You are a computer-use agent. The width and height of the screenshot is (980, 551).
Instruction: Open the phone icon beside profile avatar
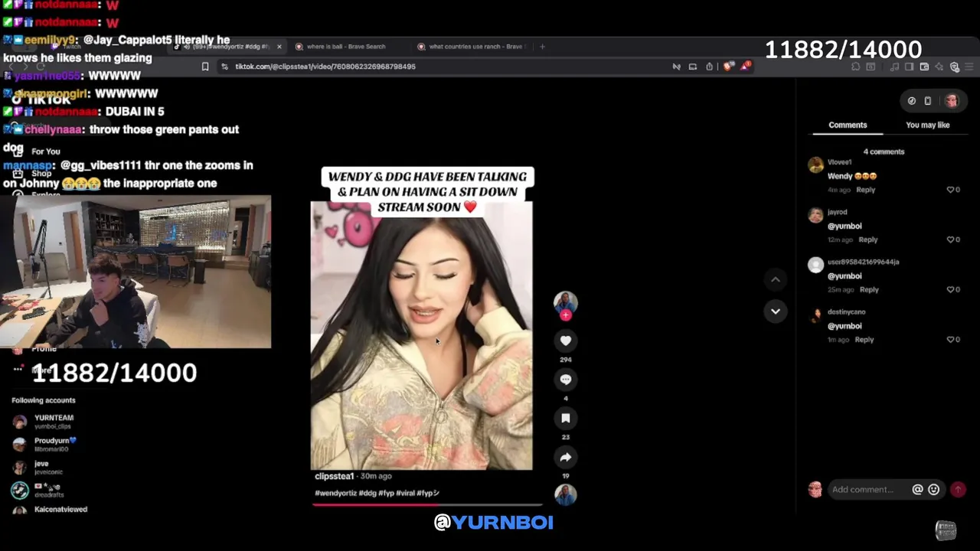(928, 100)
